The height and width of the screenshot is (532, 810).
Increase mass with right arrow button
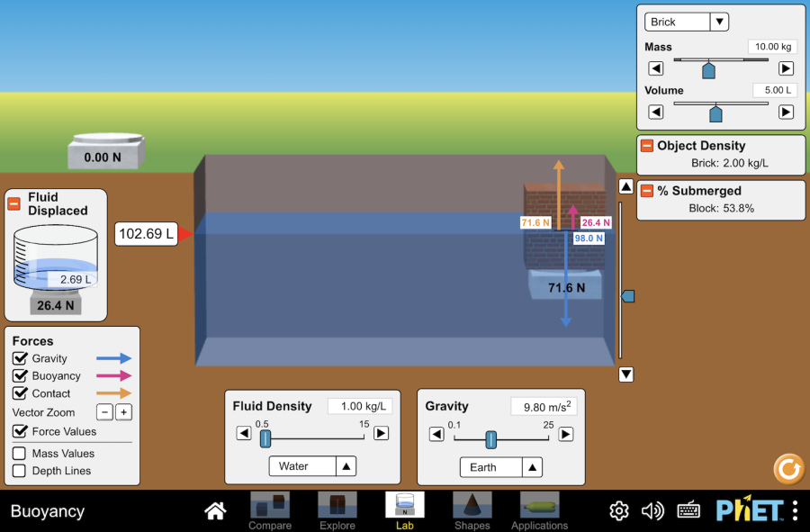(x=786, y=68)
